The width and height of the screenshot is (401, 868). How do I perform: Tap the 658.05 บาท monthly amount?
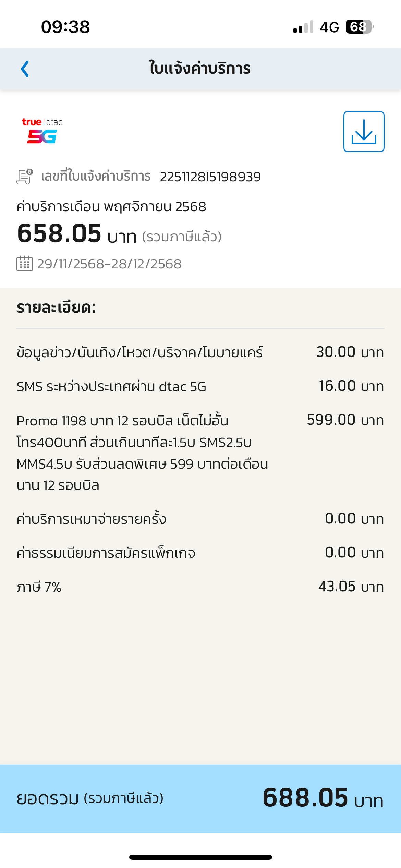(x=77, y=234)
